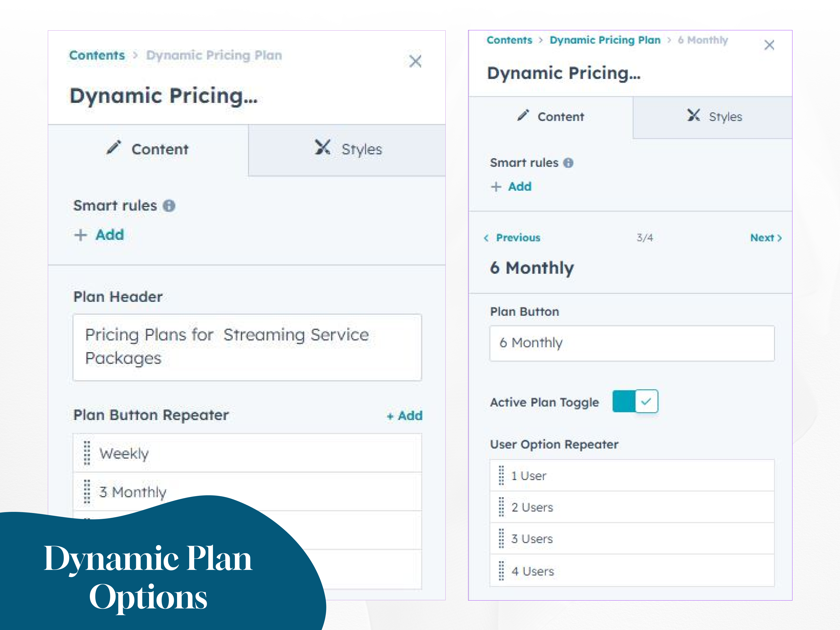Viewport: 840px width, 630px height.
Task: Edit the Plan Header text field
Action: point(247,346)
